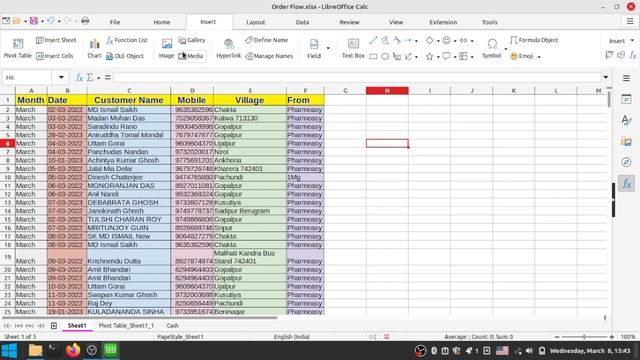Open the notebookbar main hamburger menu
Screen dimensions: 640x360
click(x=630, y=21)
